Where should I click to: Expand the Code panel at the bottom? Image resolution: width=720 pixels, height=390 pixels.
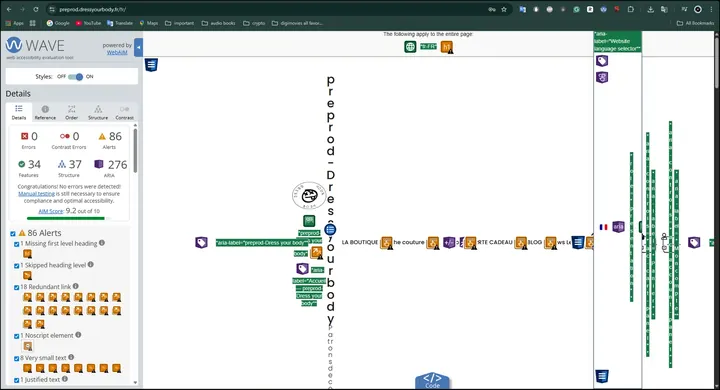[432, 380]
